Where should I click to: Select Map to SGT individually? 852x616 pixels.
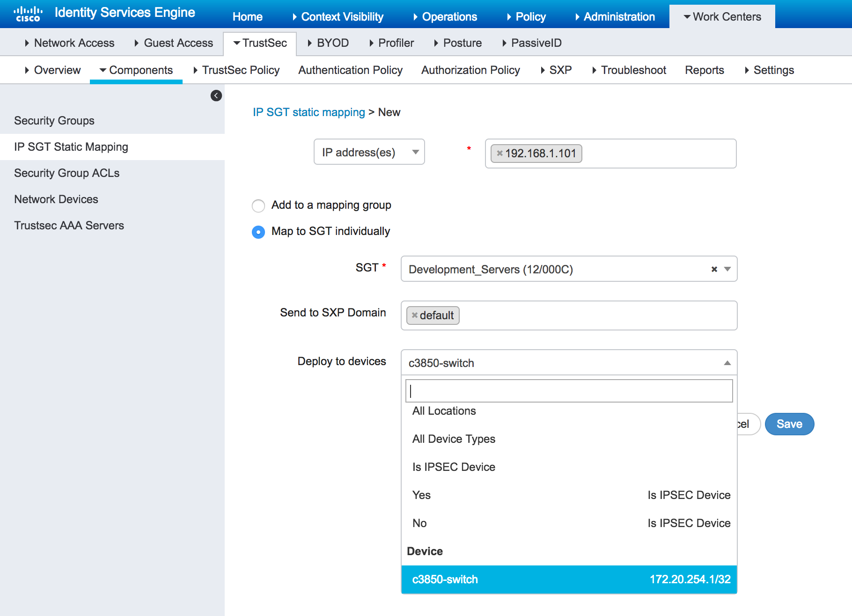pos(258,232)
